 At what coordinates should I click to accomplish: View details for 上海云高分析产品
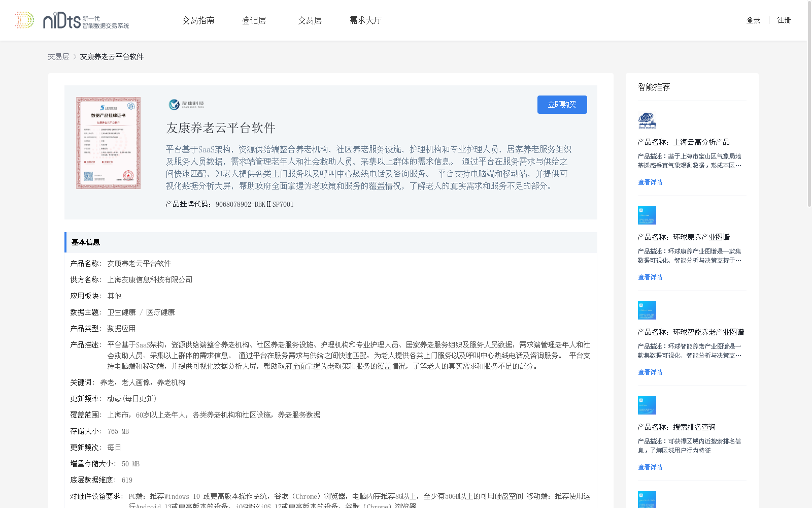point(650,182)
